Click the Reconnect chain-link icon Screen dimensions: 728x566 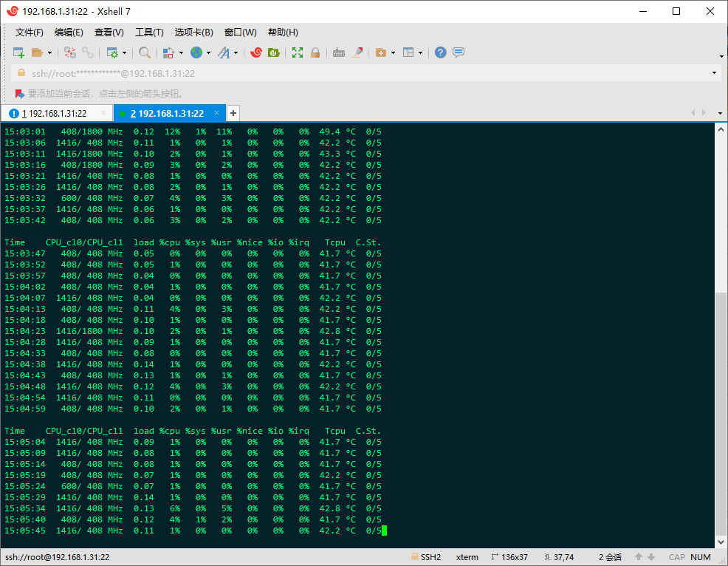88,52
